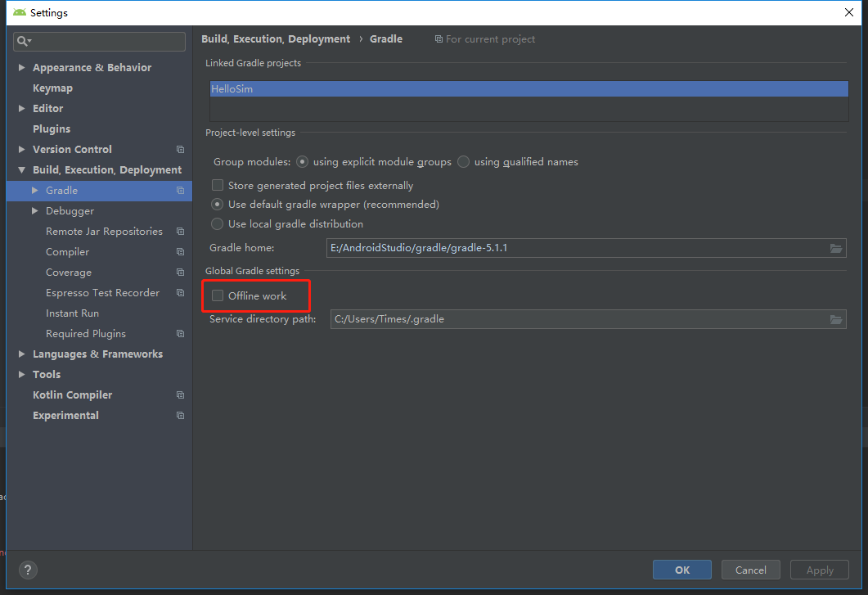Click project-level icon beside Required Plugins

click(x=181, y=334)
